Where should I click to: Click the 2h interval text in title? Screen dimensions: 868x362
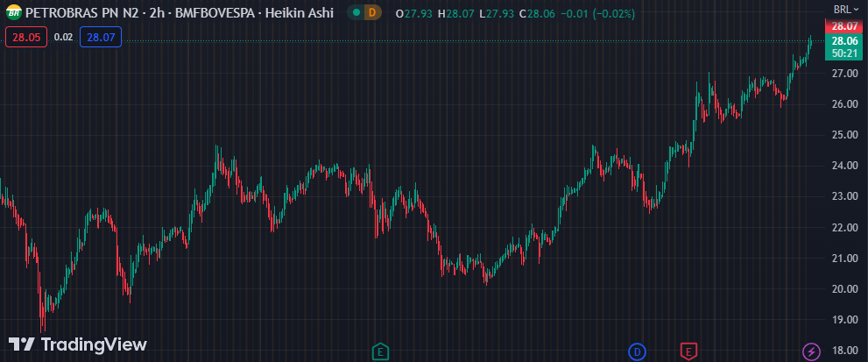[x=157, y=12]
